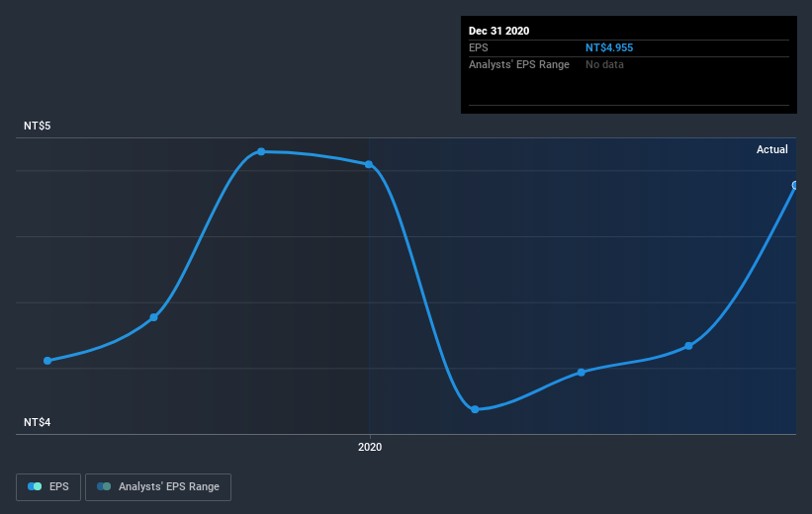The height and width of the screenshot is (514, 812).
Task: Select the EPS point following the lowest dip
Action: 581,373
